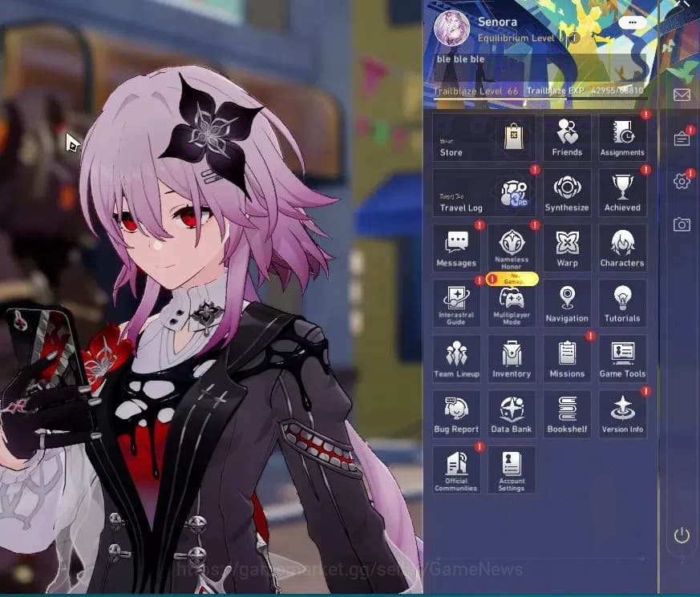Screen dimensions: 700x597
Task: Click the power logout button
Action: [x=682, y=535]
